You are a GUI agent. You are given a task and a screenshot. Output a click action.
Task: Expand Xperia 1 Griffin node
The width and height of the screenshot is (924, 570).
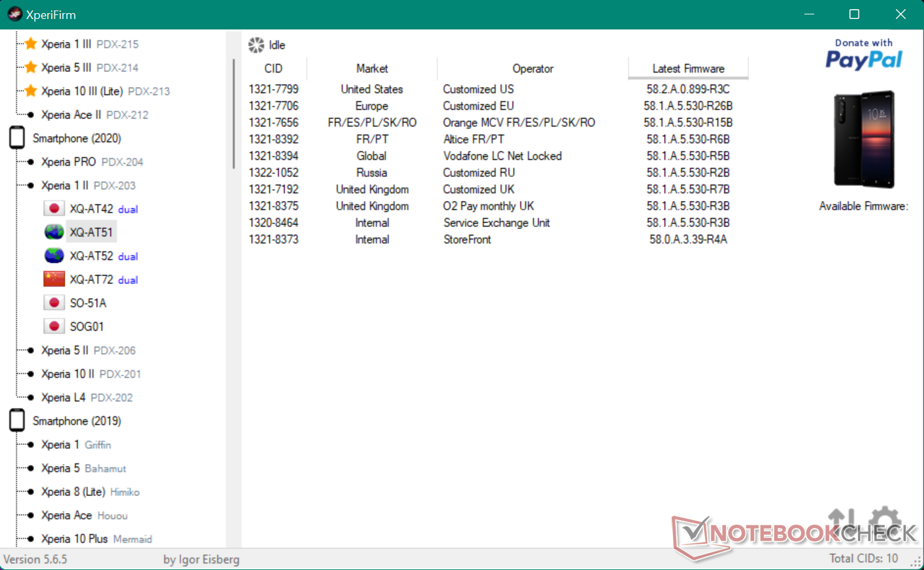click(76, 444)
